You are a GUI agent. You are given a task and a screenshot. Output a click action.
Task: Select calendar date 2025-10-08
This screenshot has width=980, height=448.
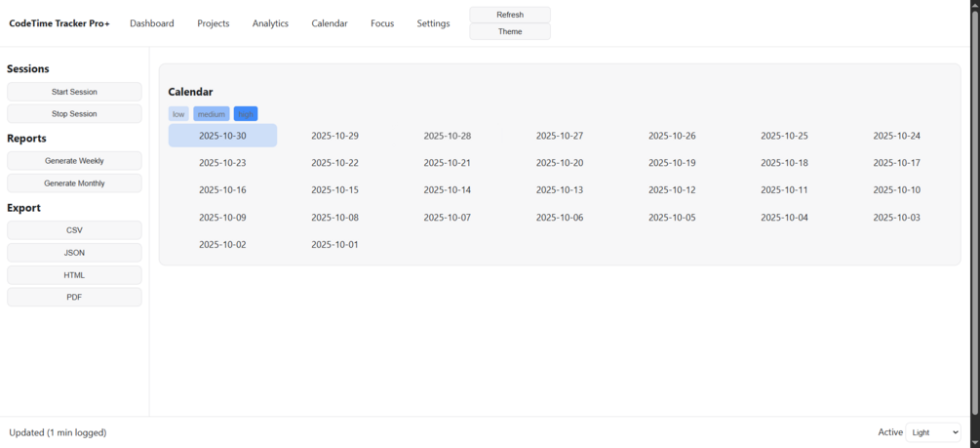(335, 218)
